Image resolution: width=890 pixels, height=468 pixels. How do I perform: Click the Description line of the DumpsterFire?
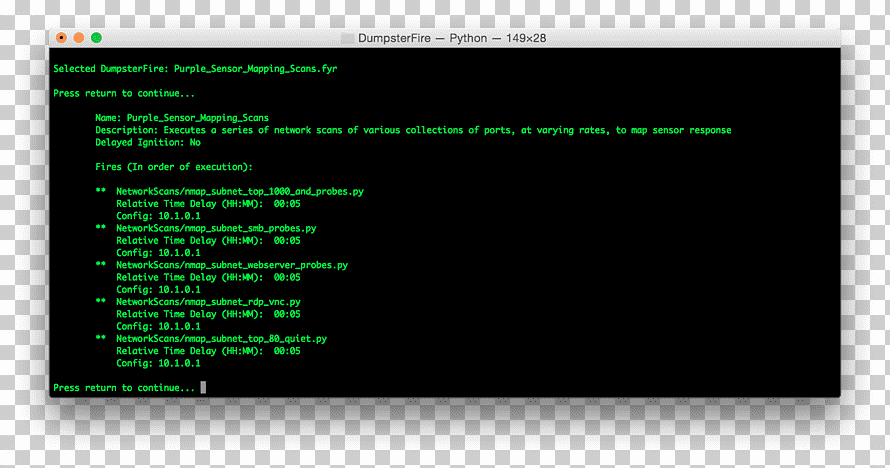click(413, 130)
